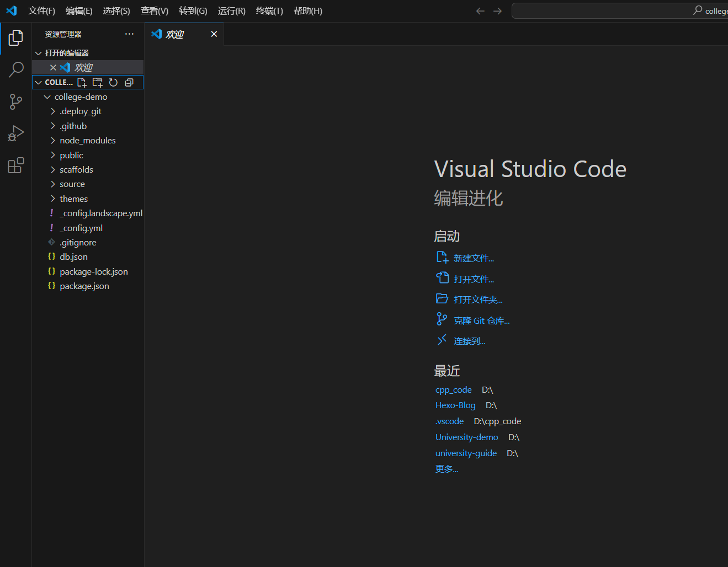Click the New File icon in explorer header
Screen dimensions: 728x567
(x=82, y=82)
